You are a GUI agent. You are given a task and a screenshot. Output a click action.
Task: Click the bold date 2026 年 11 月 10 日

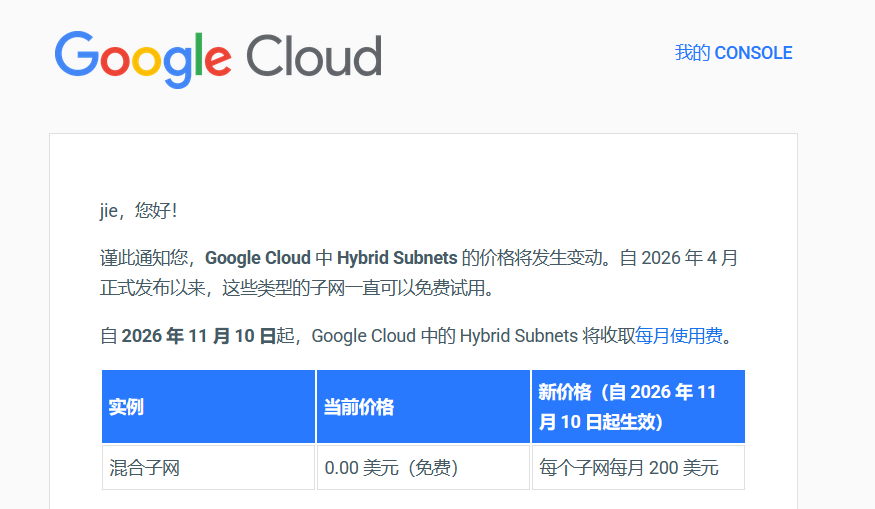pyautogui.click(x=199, y=336)
